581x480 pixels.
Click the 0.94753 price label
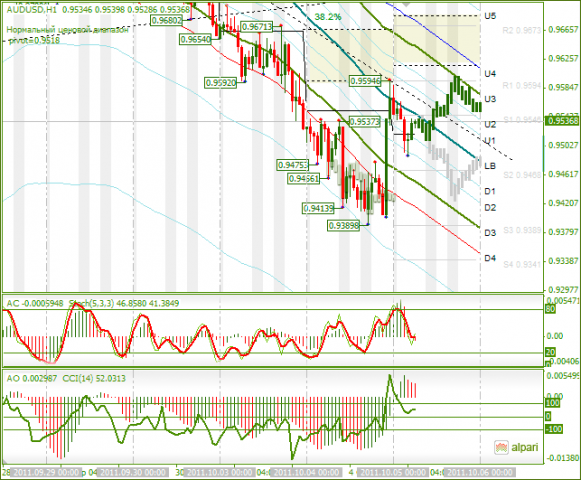click(293, 165)
